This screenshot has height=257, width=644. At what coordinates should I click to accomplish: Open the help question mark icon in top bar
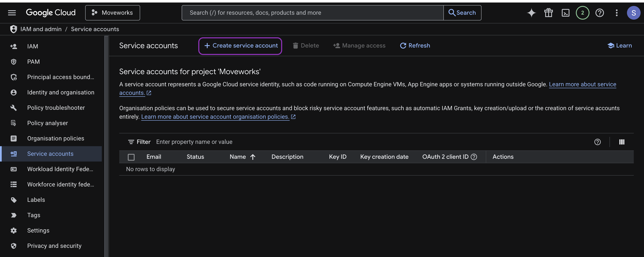point(599,13)
